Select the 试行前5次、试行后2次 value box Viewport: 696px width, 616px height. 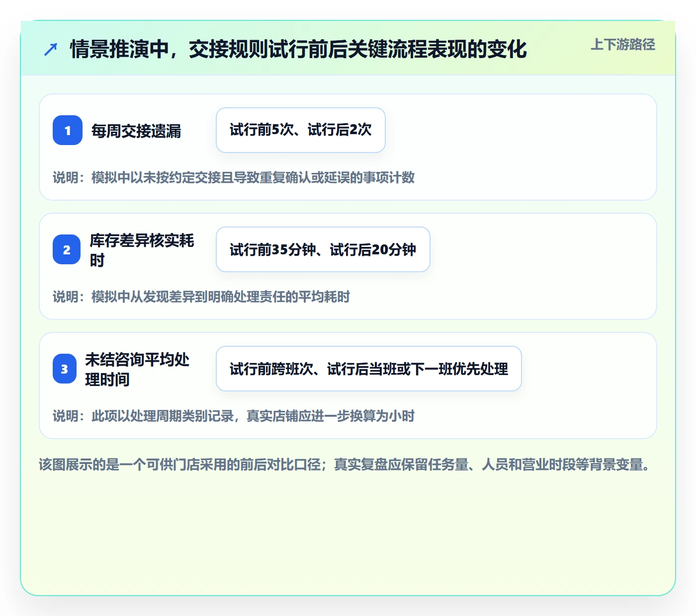click(301, 130)
